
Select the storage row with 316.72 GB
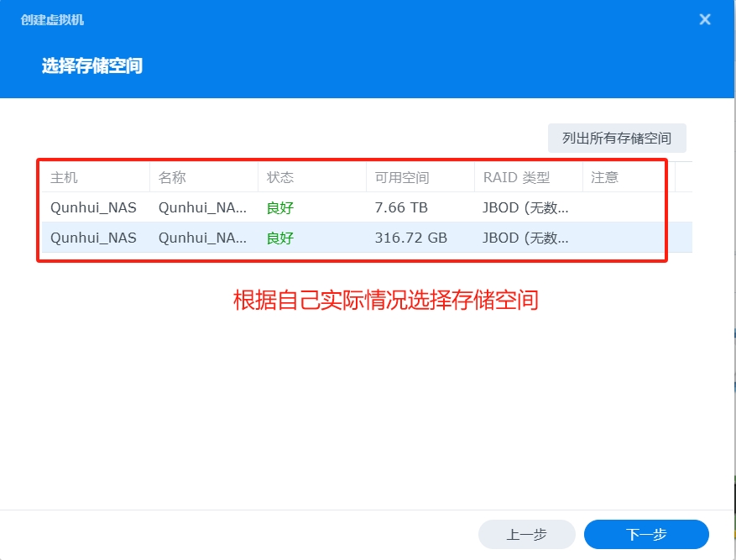point(367,238)
